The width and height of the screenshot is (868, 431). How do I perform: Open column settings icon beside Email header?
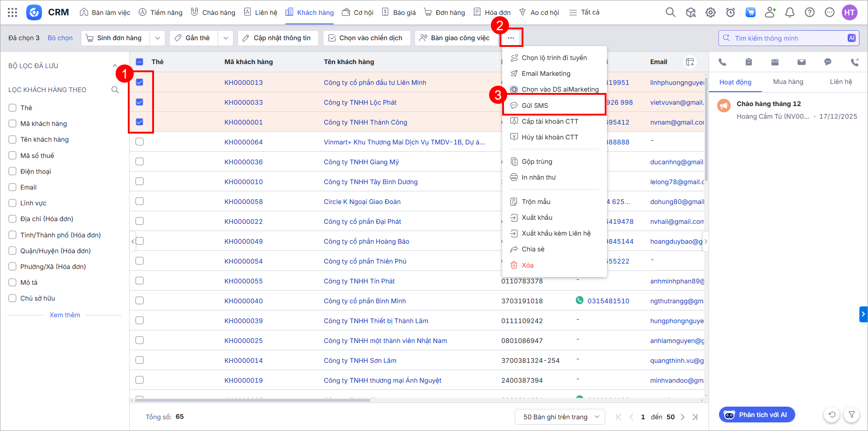[x=690, y=62]
